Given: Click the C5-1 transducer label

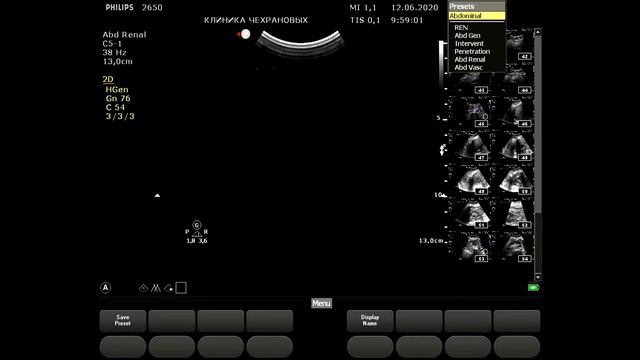Looking at the screenshot, I should (112, 44).
